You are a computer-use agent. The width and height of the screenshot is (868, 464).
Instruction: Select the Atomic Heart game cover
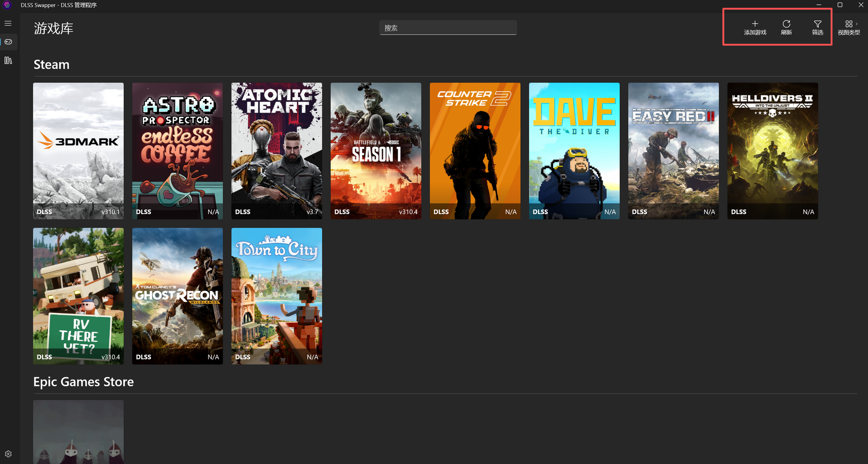(276, 151)
